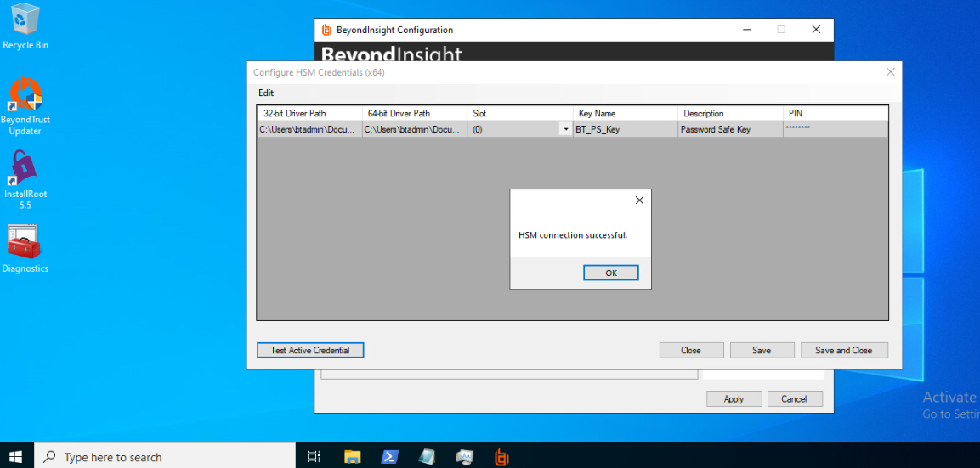Click the tilted gray window icon in taskbar

[x=428, y=457]
